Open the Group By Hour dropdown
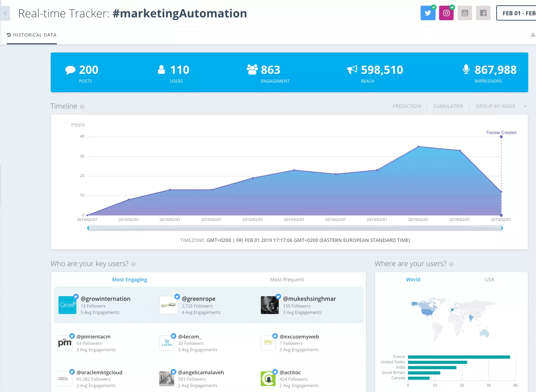 [501, 106]
